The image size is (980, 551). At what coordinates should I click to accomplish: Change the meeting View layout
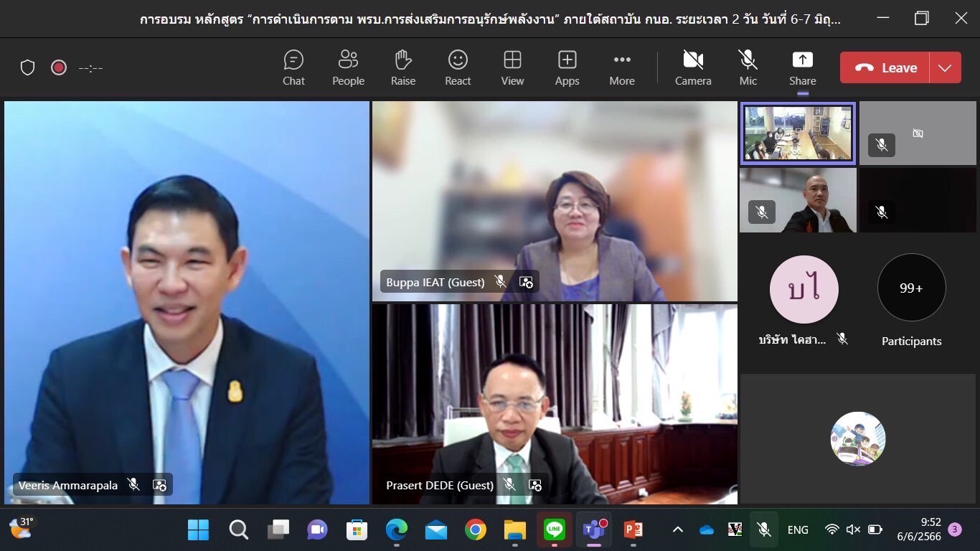[512, 67]
